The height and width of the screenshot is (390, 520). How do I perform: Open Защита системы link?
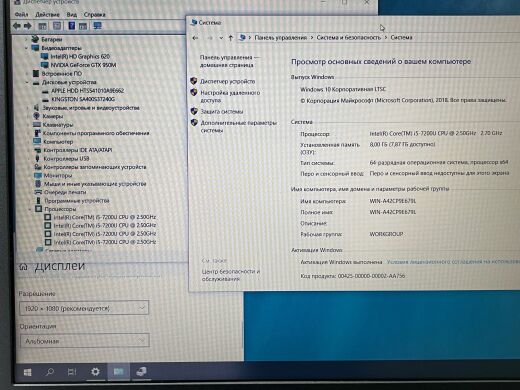coord(222,112)
